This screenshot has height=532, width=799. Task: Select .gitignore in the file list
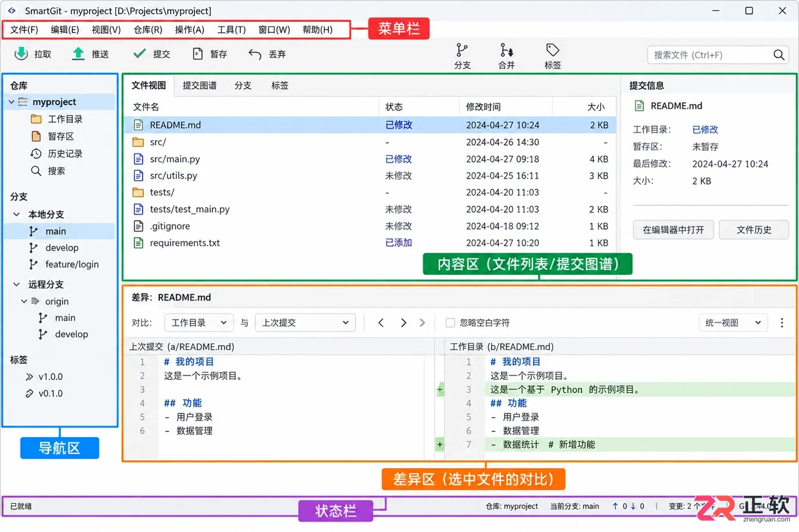370,226
